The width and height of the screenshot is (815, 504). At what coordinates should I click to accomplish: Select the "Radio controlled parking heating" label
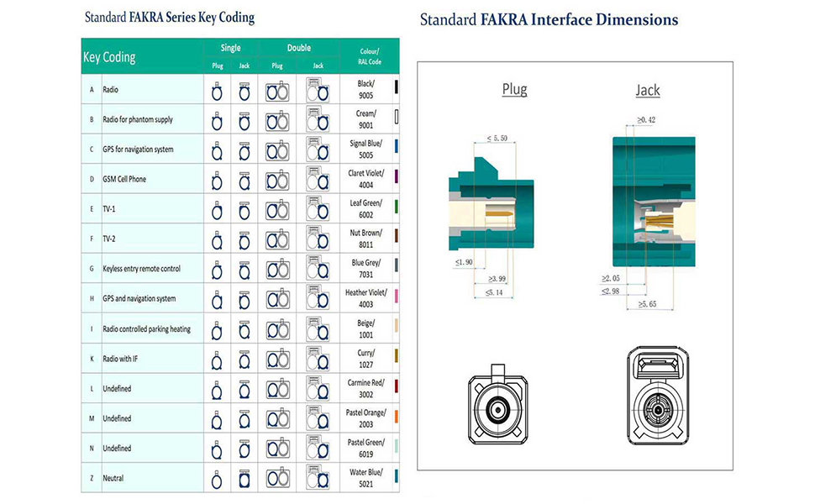click(146, 329)
